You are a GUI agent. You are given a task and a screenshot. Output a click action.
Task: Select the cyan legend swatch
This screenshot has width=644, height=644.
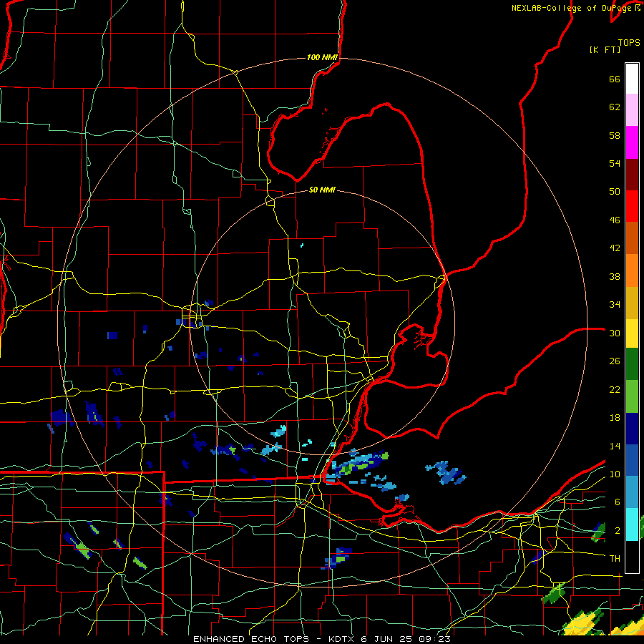point(632,525)
